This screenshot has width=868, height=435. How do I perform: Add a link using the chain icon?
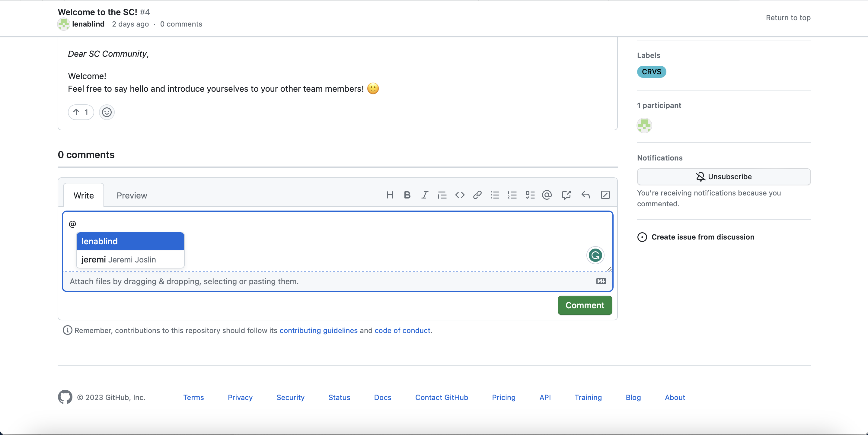(477, 195)
